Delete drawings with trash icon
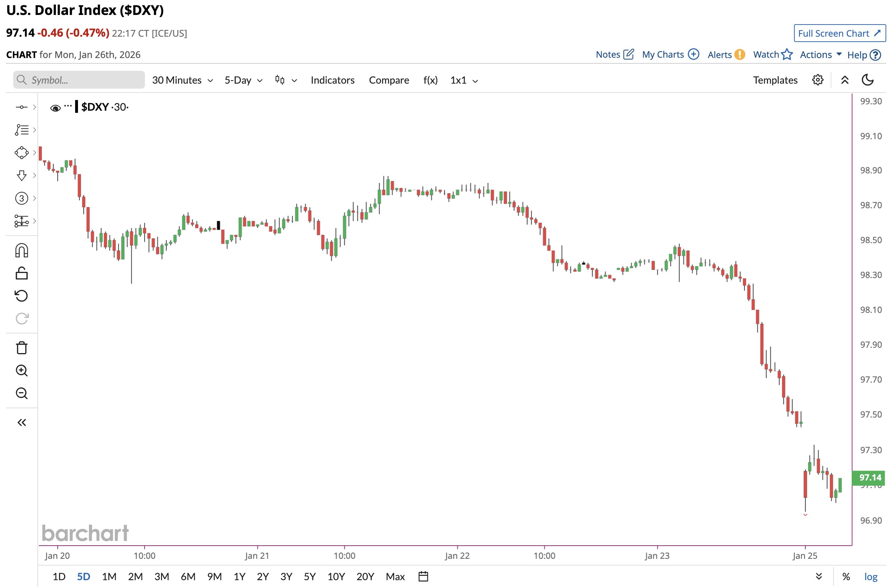Screen dimensions: 893x588 pos(22,348)
